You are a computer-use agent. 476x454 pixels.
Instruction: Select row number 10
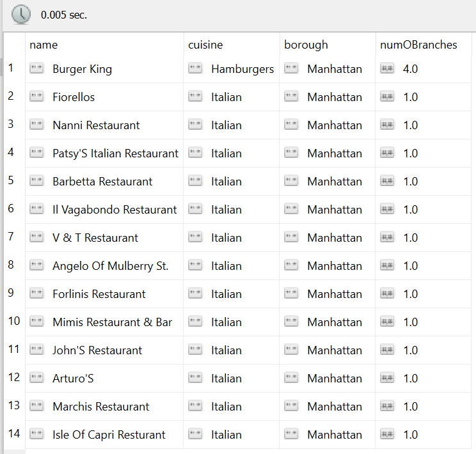[13, 321]
